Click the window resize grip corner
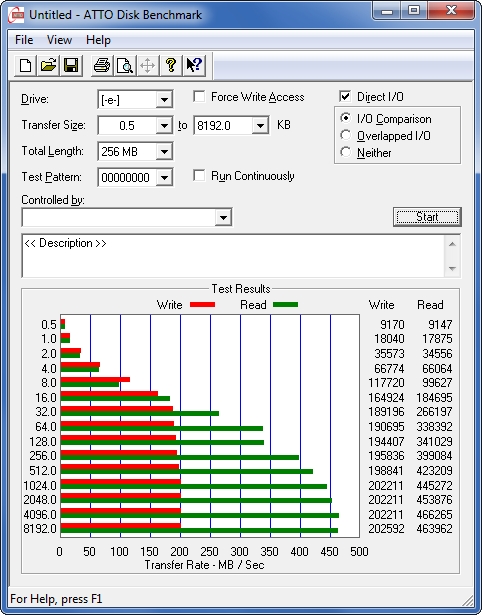This screenshot has height=615, width=482. 468,600
